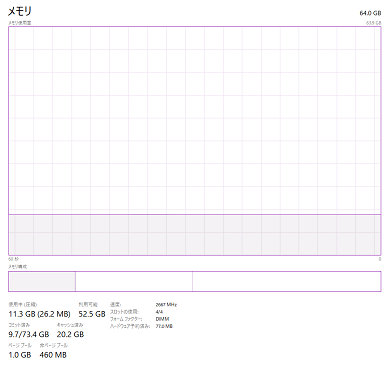Click the フォーム ファクター label
Image resolution: width=388 pixels, height=366 pixels.
click(126, 319)
